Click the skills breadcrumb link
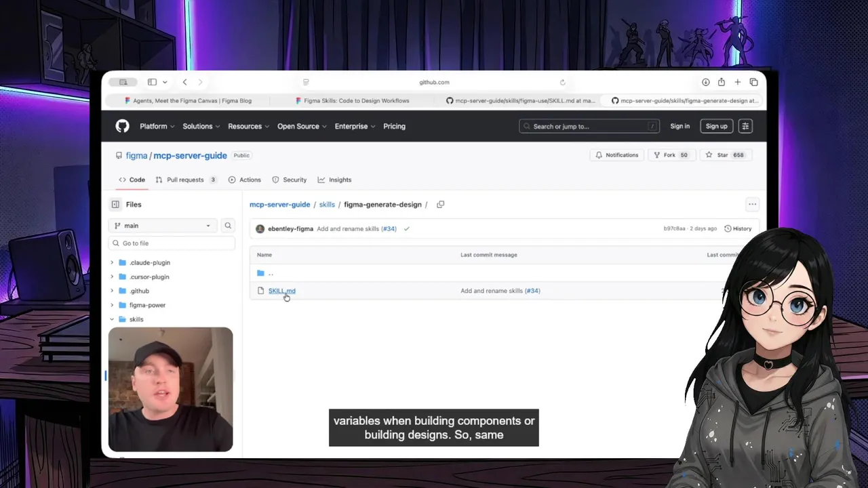This screenshot has height=488, width=868. click(x=327, y=204)
